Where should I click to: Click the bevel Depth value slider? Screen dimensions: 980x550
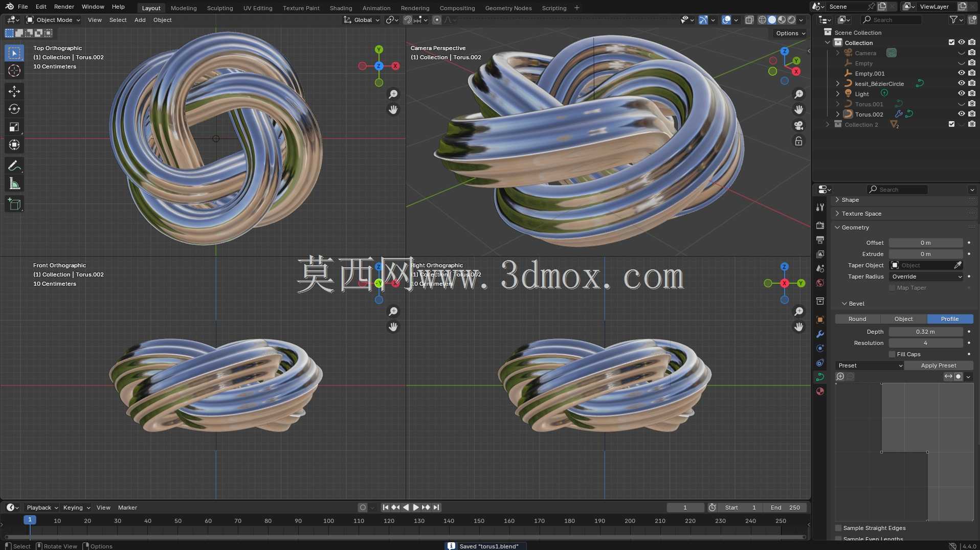click(x=925, y=332)
